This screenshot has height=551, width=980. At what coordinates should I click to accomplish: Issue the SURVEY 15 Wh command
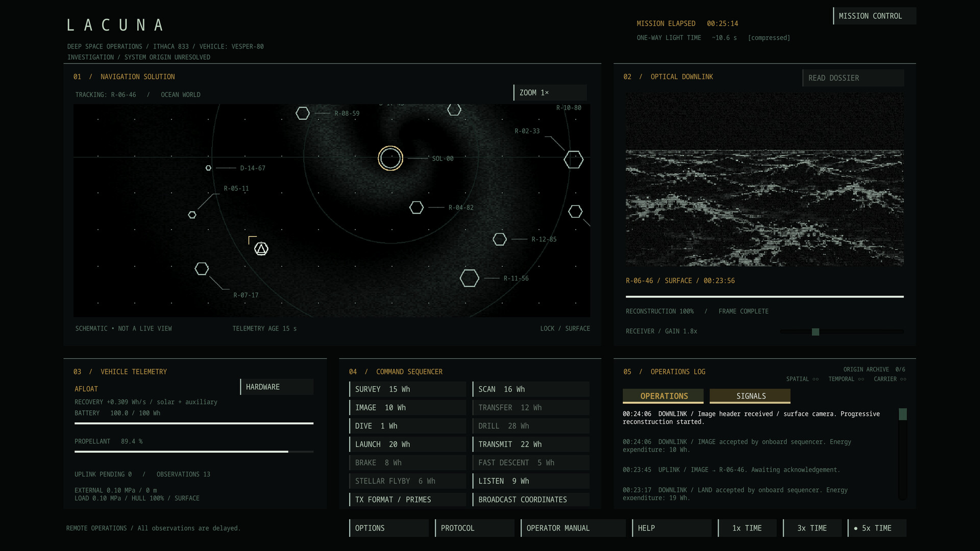[408, 389]
